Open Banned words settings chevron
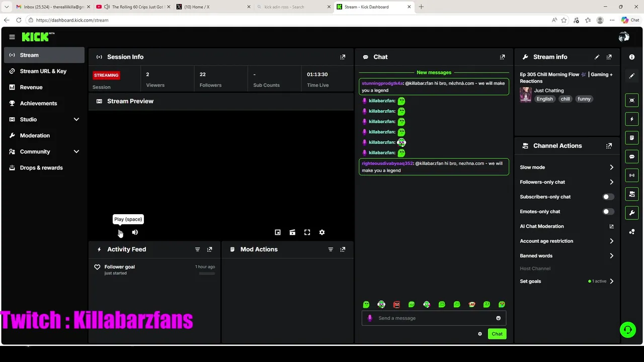Screen dimensions: 644x362 click(611, 256)
